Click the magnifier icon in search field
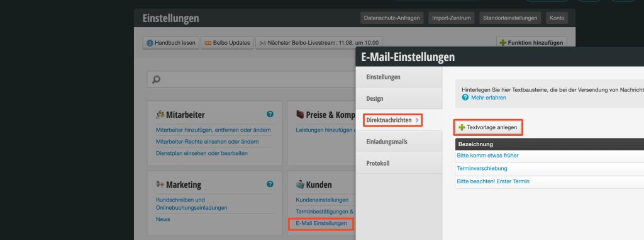 click(x=156, y=79)
